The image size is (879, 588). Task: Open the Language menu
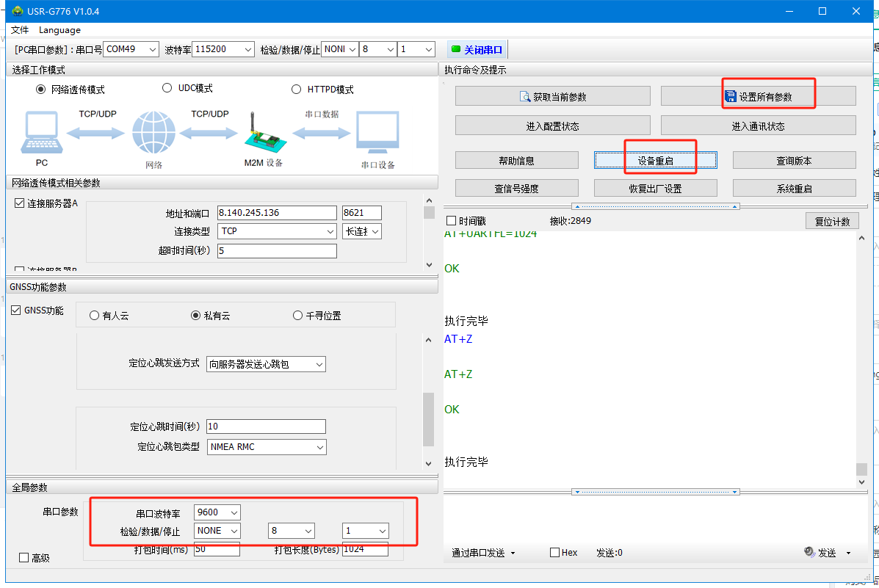coord(59,30)
